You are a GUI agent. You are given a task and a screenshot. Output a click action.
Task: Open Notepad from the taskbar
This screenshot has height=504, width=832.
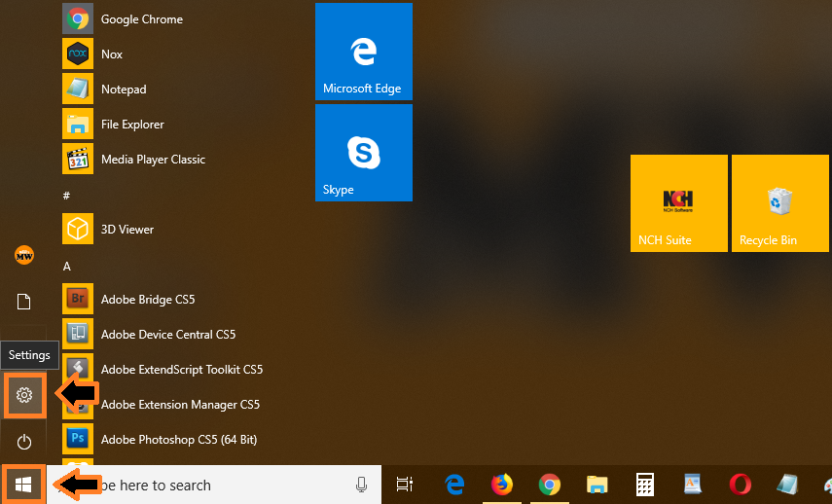(787, 485)
